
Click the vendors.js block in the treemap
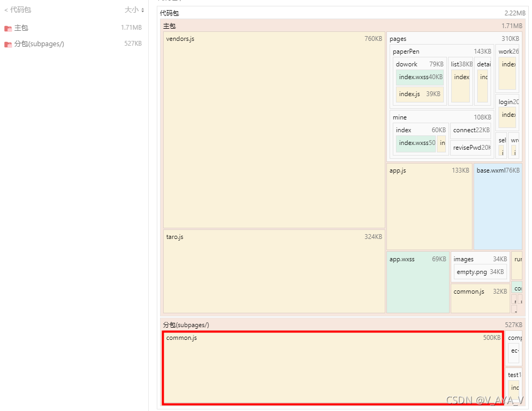[274, 130]
